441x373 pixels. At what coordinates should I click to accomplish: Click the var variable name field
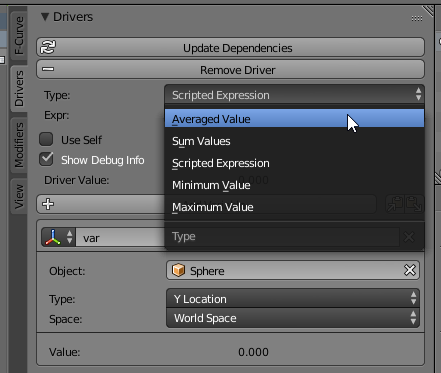tap(120, 238)
